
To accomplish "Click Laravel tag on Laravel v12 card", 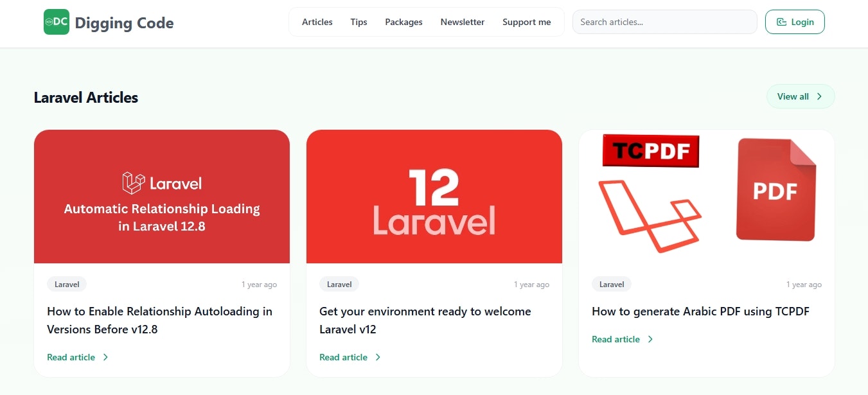I will point(339,284).
